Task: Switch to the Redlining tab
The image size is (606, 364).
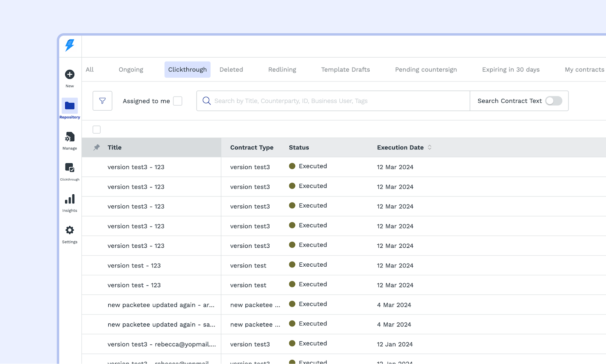Action: point(282,70)
